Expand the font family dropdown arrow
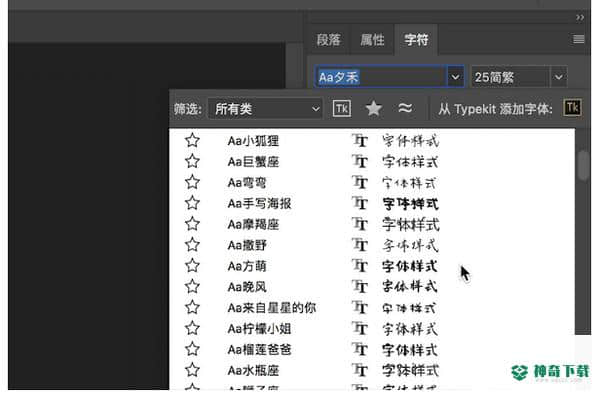The height and width of the screenshot is (394, 600). pos(455,77)
